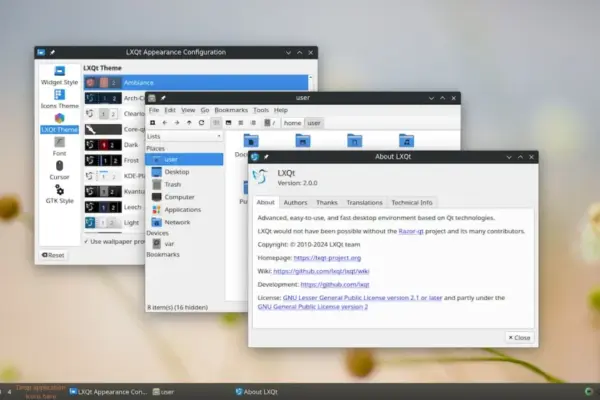Select the Light theme entry

pyautogui.click(x=115, y=222)
